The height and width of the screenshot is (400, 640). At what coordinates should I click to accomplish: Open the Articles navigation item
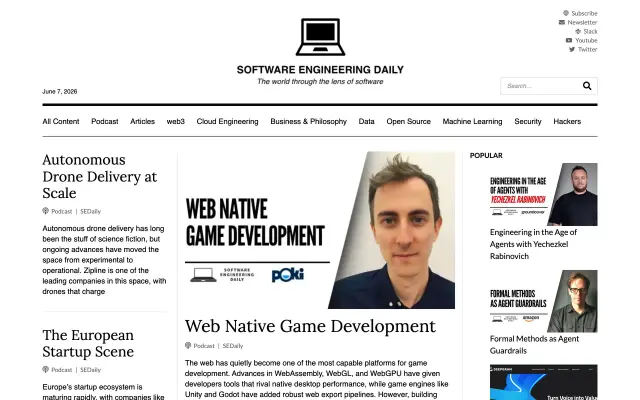142,121
